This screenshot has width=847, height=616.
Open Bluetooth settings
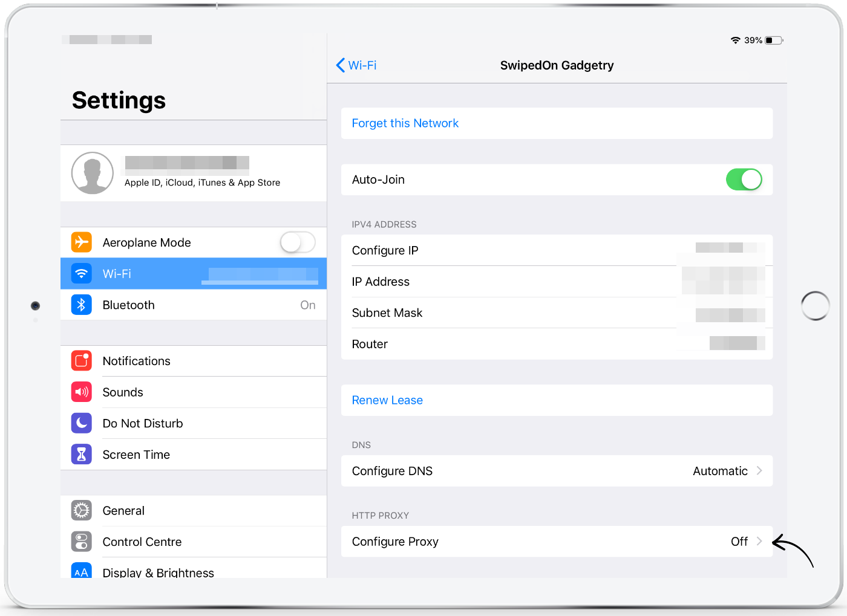pos(194,305)
